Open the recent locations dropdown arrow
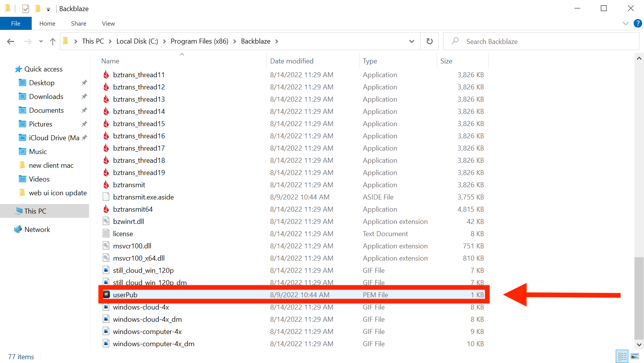This screenshot has width=644, height=363. (41, 41)
